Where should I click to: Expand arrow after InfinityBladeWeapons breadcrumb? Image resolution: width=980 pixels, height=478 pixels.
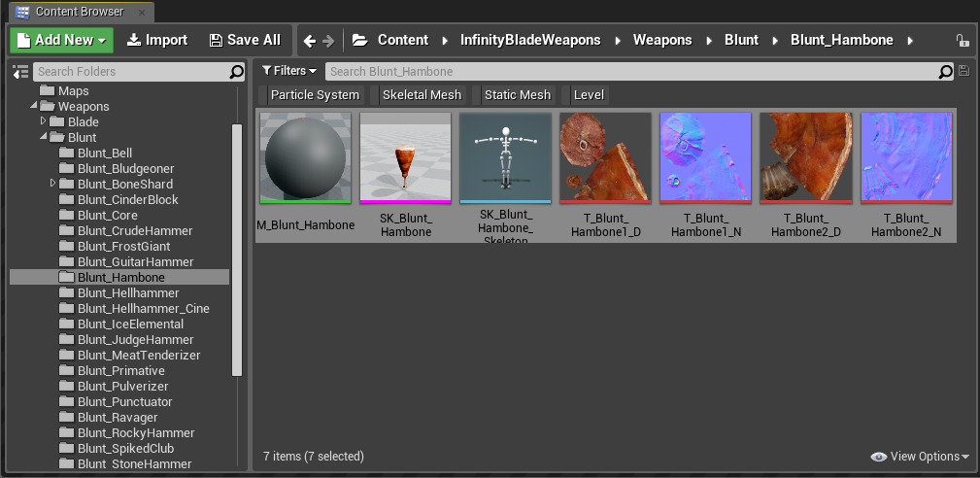pos(618,41)
